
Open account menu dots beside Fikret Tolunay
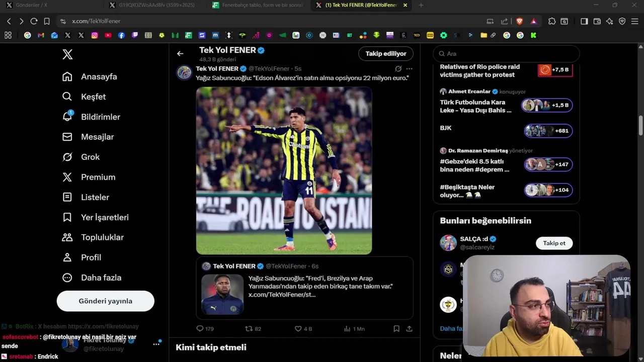click(156, 344)
